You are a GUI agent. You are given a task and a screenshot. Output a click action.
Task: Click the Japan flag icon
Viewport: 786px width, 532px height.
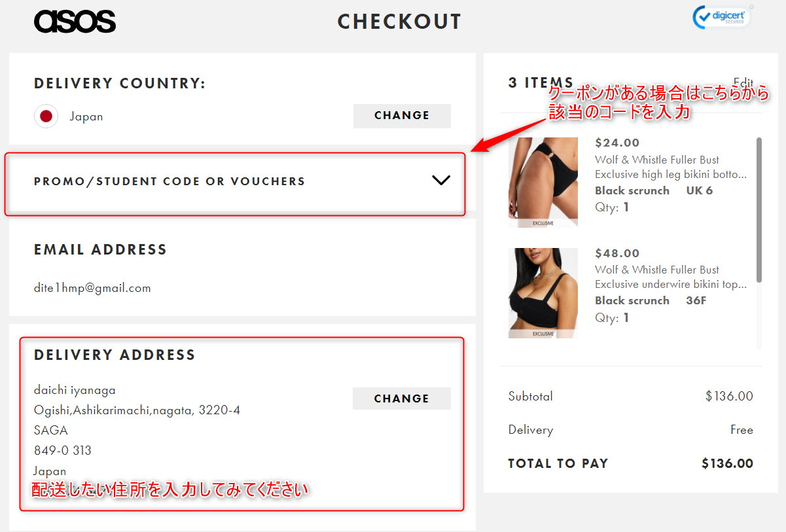pyautogui.click(x=46, y=116)
